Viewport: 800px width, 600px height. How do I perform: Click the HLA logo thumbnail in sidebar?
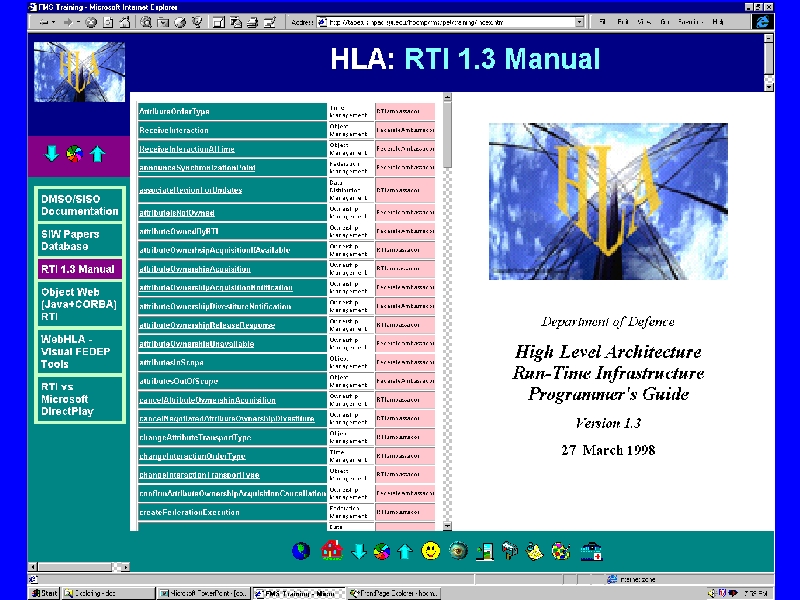(x=79, y=72)
